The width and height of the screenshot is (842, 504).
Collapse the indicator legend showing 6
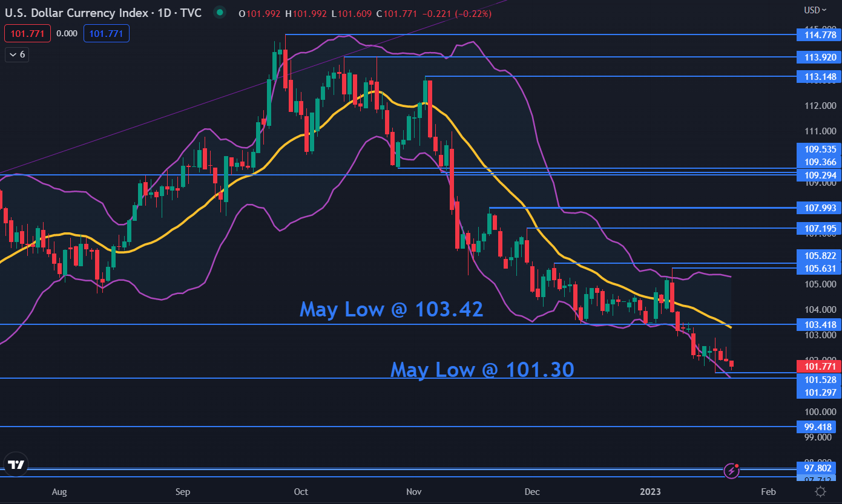(17, 54)
